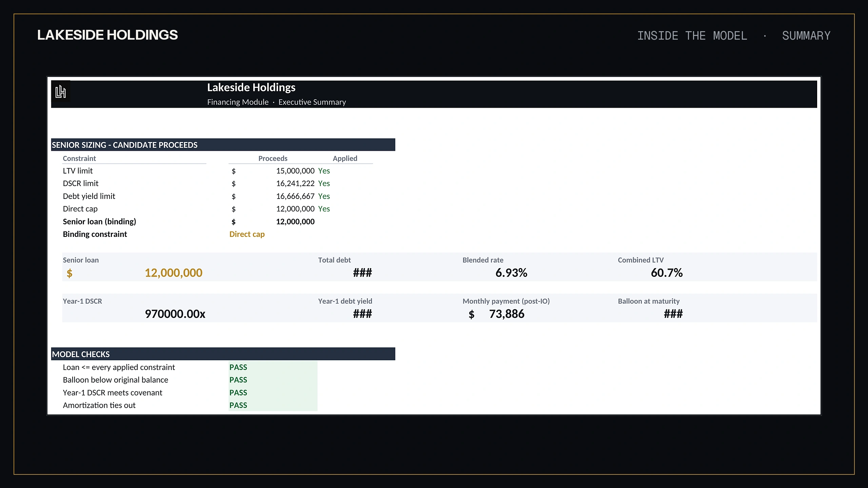The image size is (868, 488).
Task: Select Financing Module · Executive Summary subtitle
Action: 276,102
